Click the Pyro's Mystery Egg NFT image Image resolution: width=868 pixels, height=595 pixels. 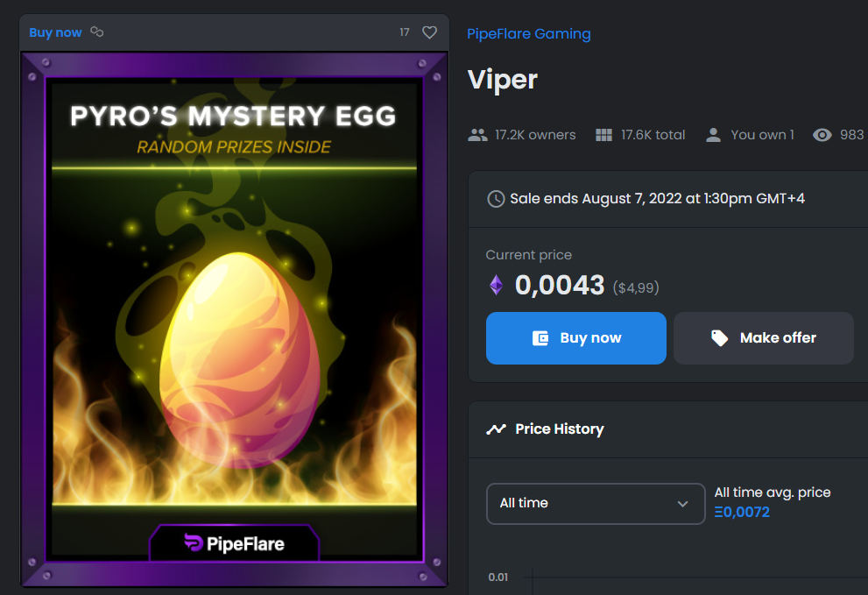(x=234, y=319)
